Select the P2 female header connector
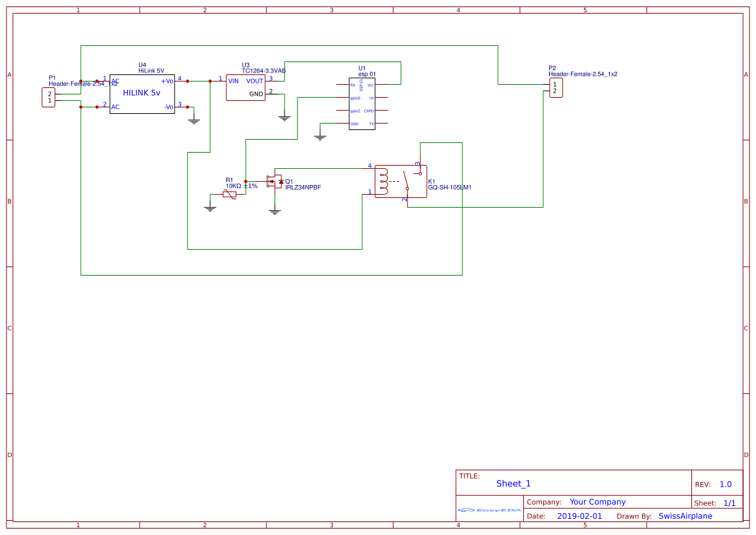Image resolution: width=756 pixels, height=535 pixels. coord(556,88)
